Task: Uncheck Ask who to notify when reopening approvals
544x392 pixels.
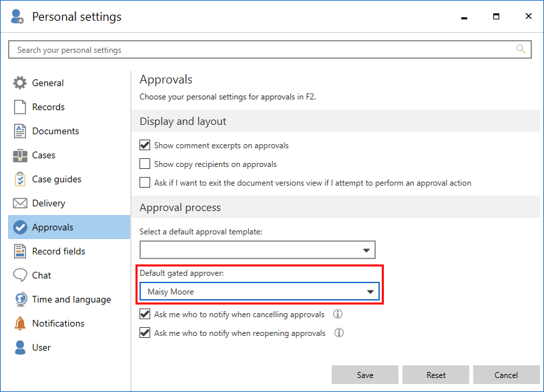Action: [x=145, y=333]
